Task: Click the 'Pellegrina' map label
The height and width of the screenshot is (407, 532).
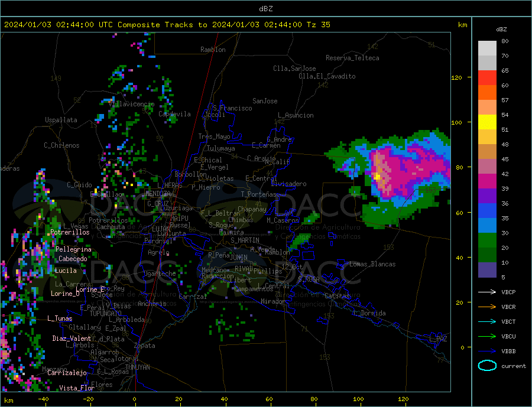Action: tap(73, 249)
